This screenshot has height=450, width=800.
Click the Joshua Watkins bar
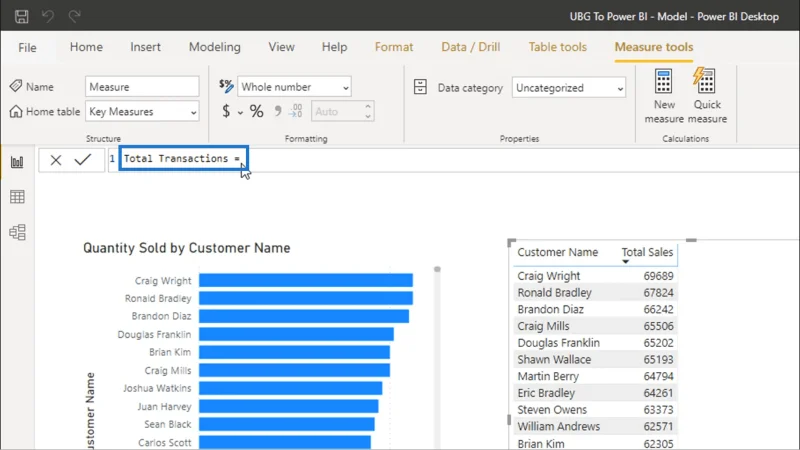pos(290,388)
